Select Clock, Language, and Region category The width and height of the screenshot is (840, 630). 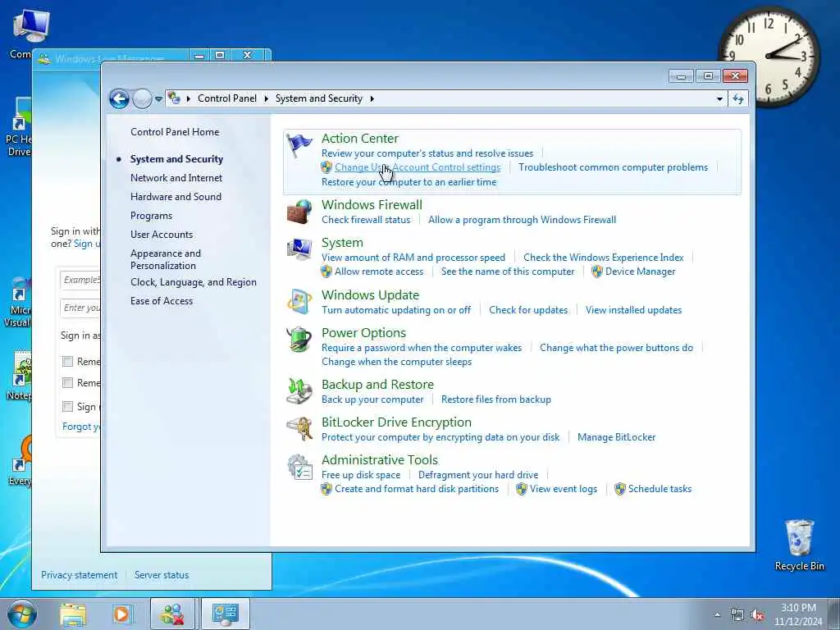click(x=194, y=282)
